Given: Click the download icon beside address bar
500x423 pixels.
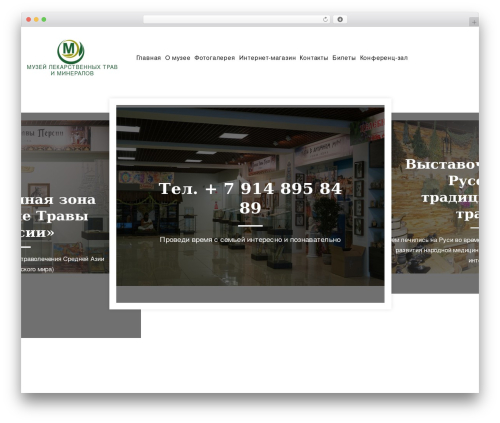Looking at the screenshot, I should (x=340, y=19).
